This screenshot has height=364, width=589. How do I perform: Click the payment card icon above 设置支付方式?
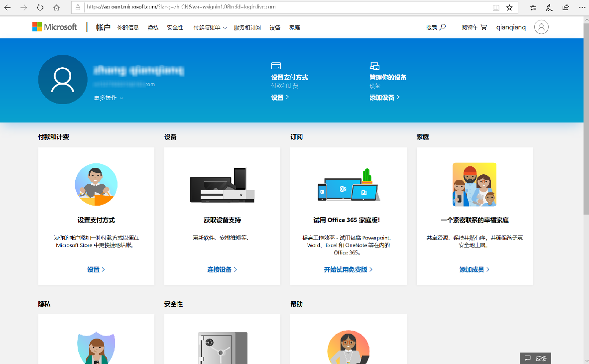point(276,65)
